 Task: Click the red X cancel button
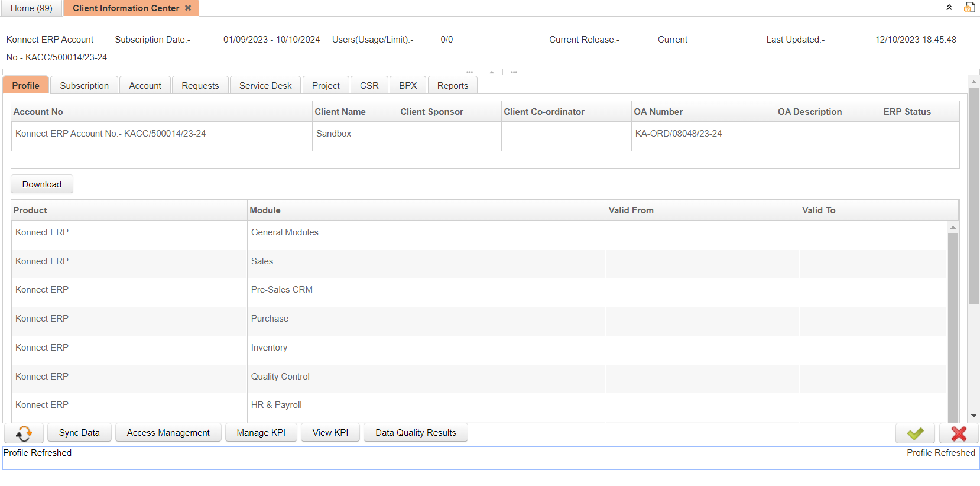click(959, 433)
